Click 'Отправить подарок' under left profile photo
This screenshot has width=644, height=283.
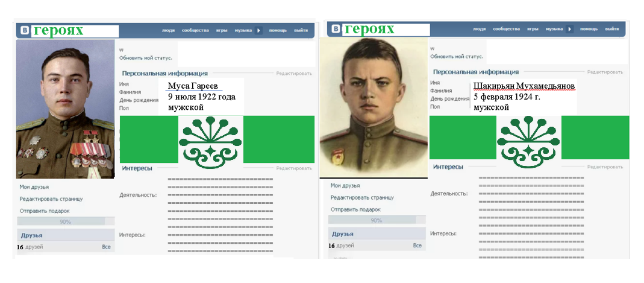click(x=45, y=211)
